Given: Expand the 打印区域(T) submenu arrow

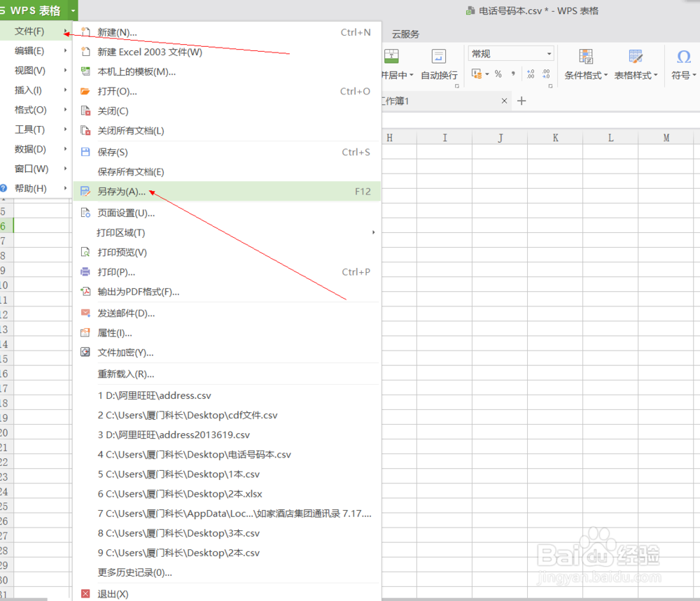Looking at the screenshot, I should tap(373, 232).
